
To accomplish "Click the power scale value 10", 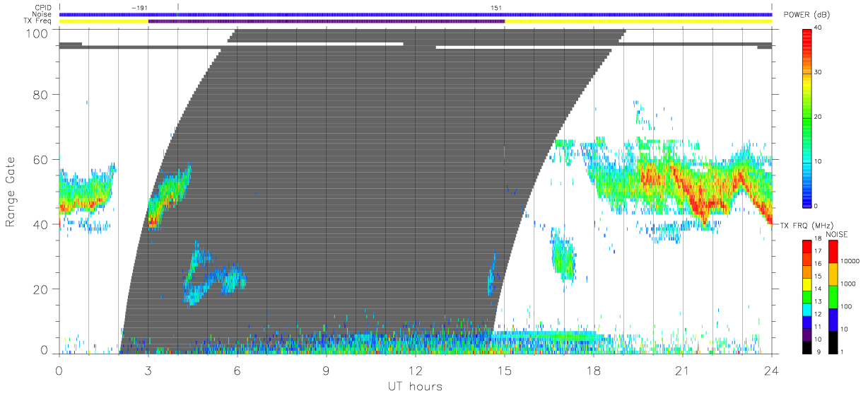I will click(x=819, y=162).
